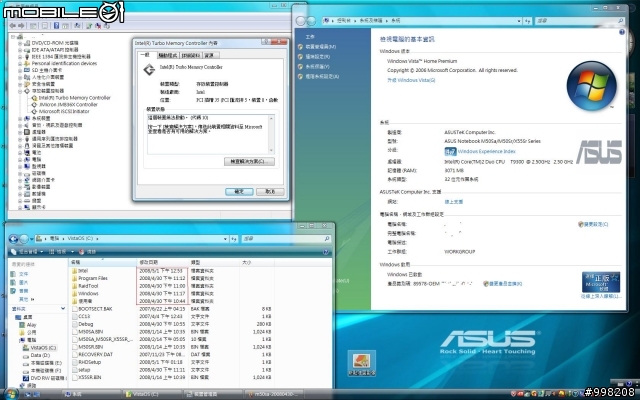Click the Personal identification devices icon
This screenshot has height=400, width=640.
tap(27, 64)
